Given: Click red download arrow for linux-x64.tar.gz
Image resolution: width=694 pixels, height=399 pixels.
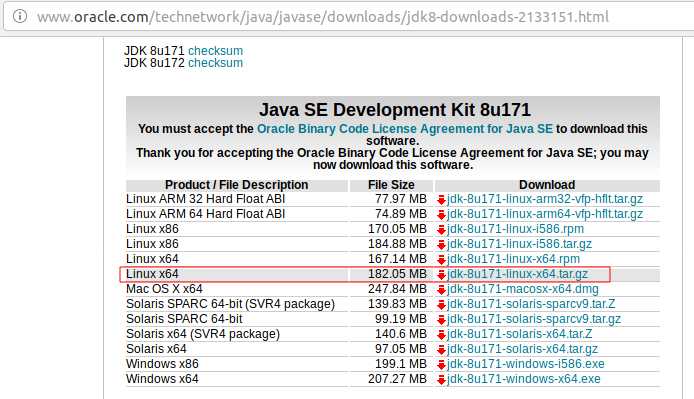Looking at the screenshot, I should click(441, 275).
